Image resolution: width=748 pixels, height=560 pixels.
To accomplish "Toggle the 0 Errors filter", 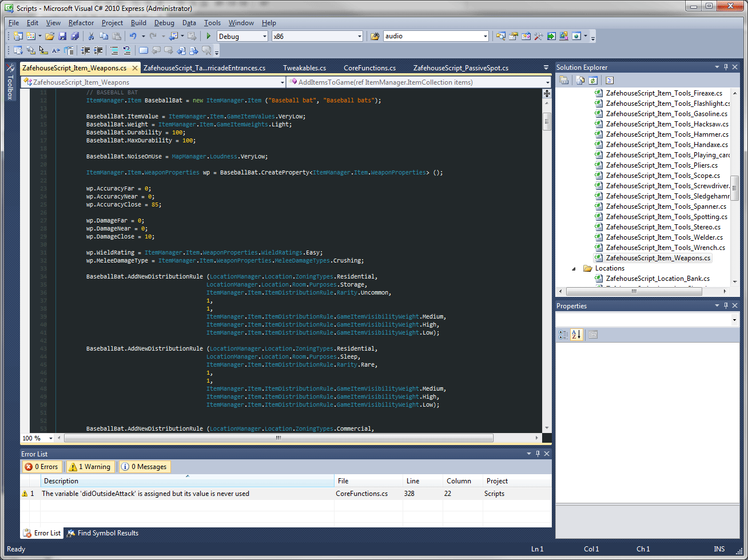I will click(41, 467).
